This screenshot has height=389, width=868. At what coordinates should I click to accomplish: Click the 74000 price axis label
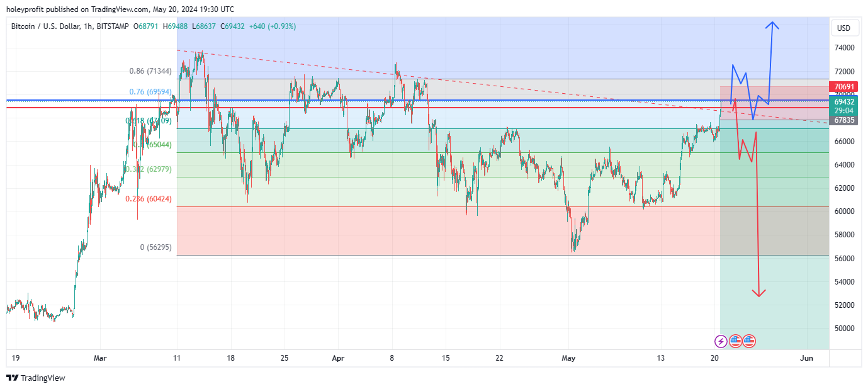click(x=844, y=48)
